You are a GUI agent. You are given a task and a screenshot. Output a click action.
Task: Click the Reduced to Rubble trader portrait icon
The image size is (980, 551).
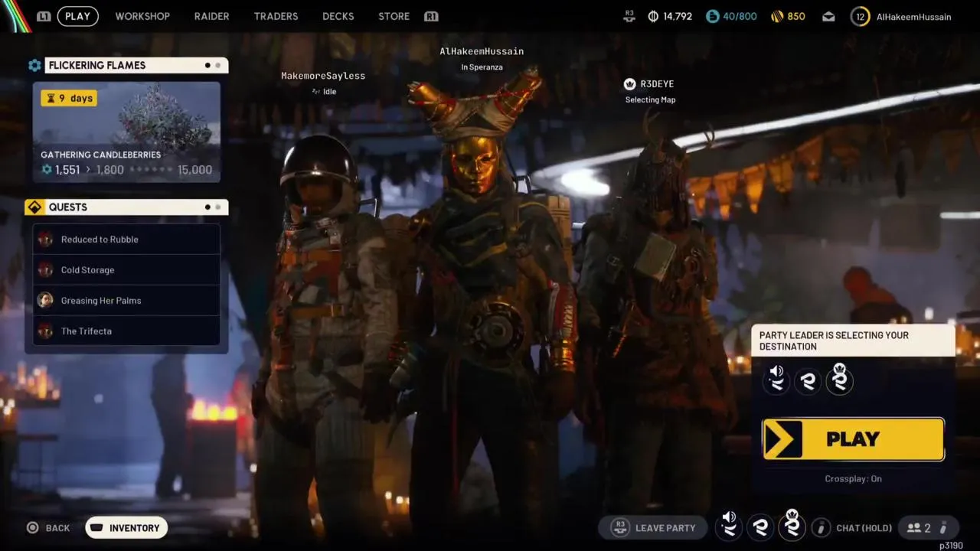click(45, 240)
